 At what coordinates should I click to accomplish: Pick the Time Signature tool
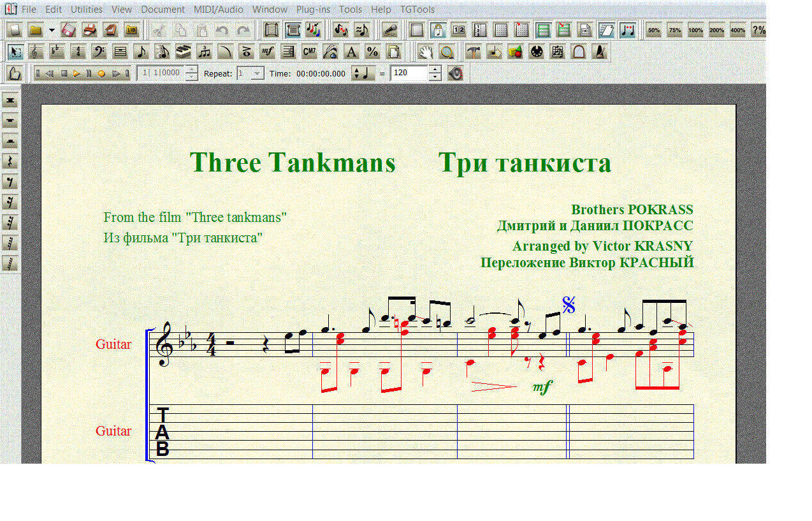(x=78, y=52)
